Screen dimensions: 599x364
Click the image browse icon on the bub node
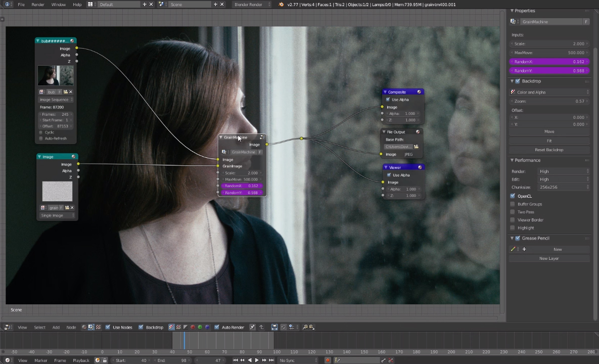pyautogui.click(x=42, y=92)
